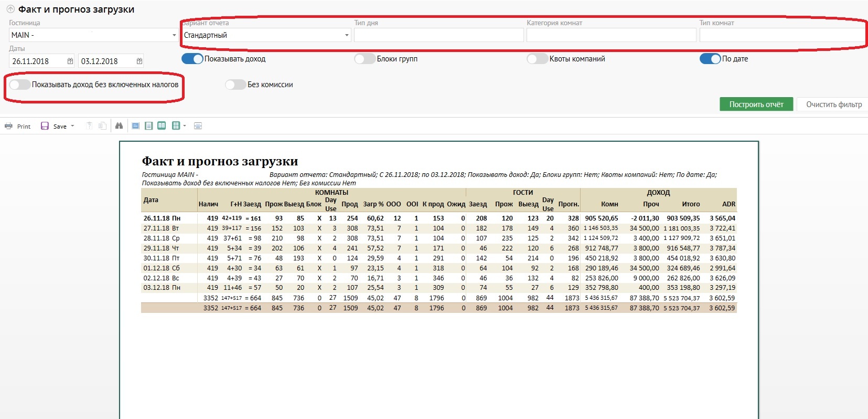The height and width of the screenshot is (419, 868).
Task: Enable the 'Квоты компаний' switch
Action: coord(537,59)
